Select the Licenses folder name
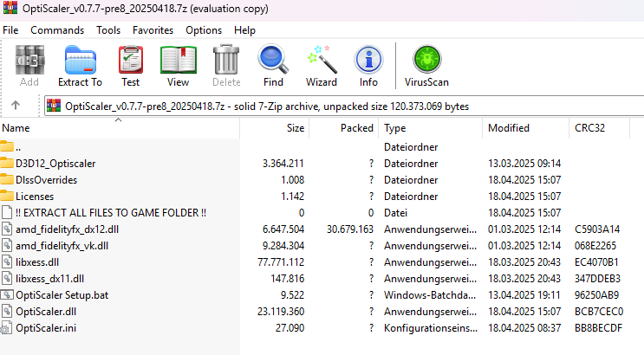Viewport: 644px width, 355px height. click(x=35, y=197)
